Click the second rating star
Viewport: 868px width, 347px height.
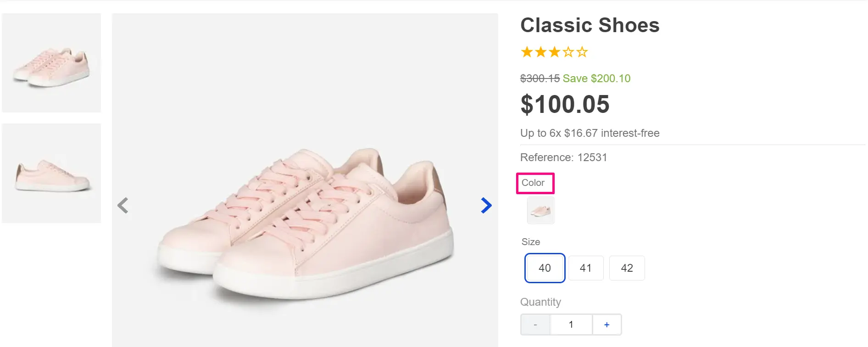(540, 52)
